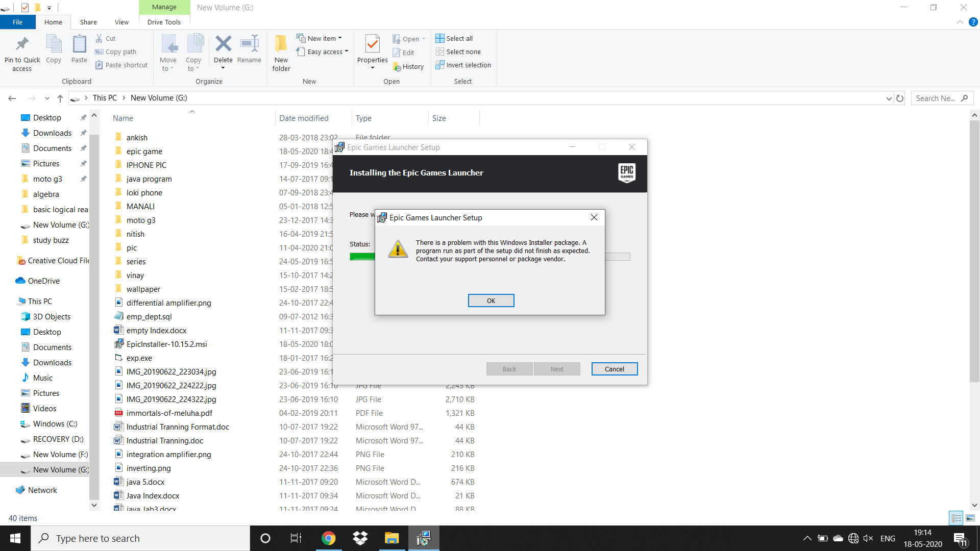Image resolution: width=980 pixels, height=551 pixels.
Task: Click Type here to search box
Action: coord(140,538)
